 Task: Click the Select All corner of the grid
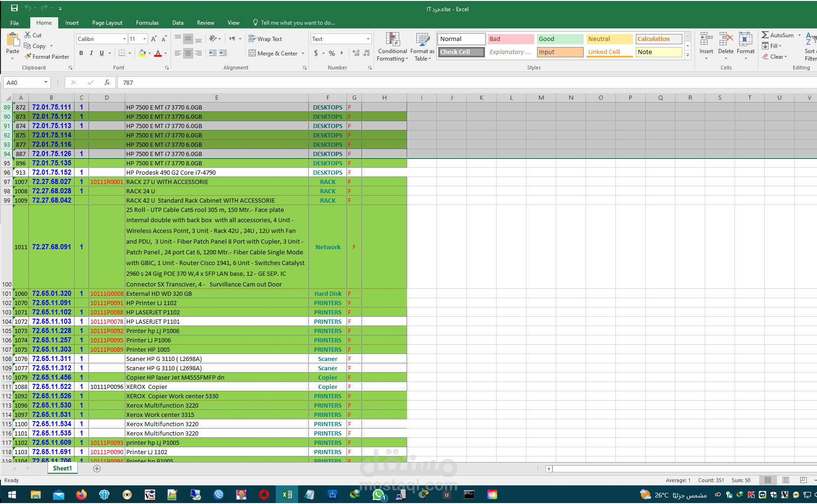(7, 97)
